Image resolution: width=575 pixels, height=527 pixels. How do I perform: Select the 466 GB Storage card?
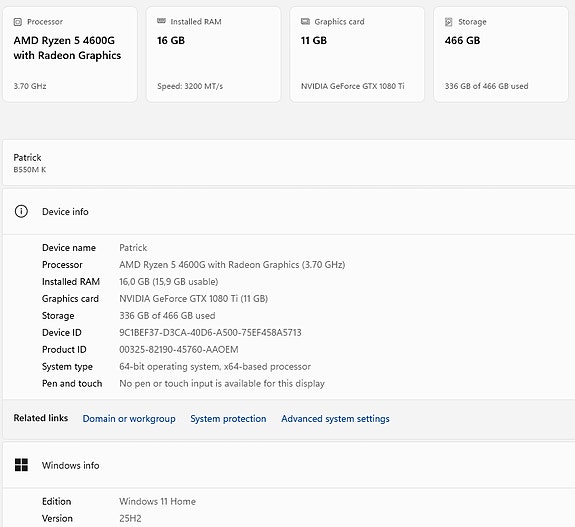click(501, 54)
